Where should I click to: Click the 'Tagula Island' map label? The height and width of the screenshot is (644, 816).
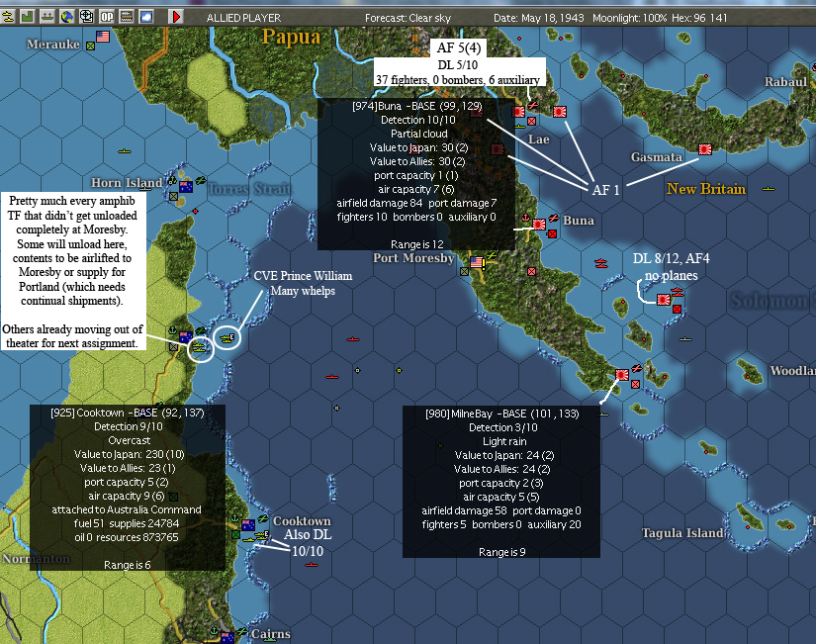click(682, 532)
